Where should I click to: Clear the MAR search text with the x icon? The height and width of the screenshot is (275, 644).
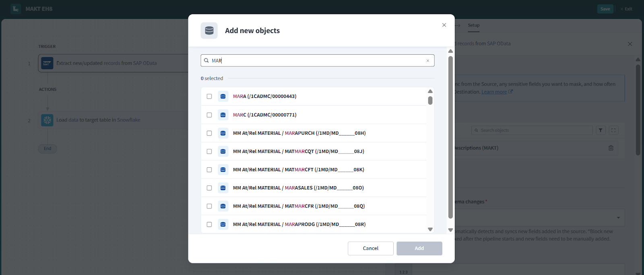(428, 61)
